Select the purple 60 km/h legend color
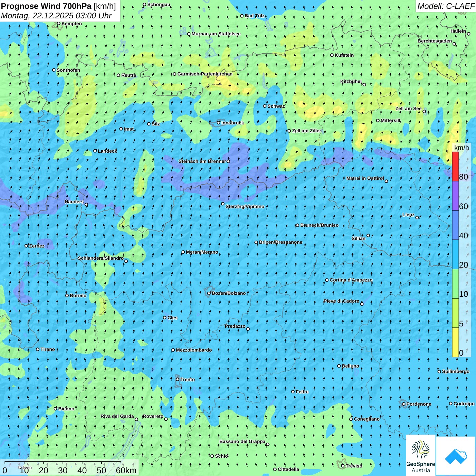Screen dimensions: 476x476 pyautogui.click(x=455, y=196)
